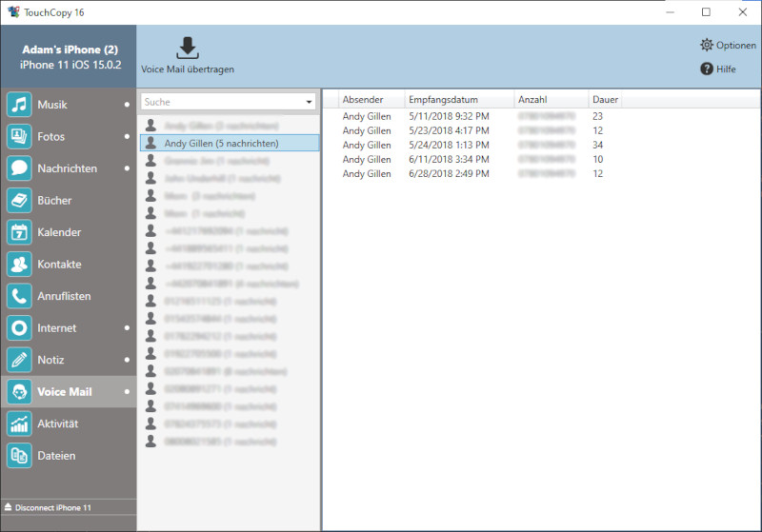Select the Kalender label in sidebar
Screen dimensions: 762x532
(x=59, y=232)
